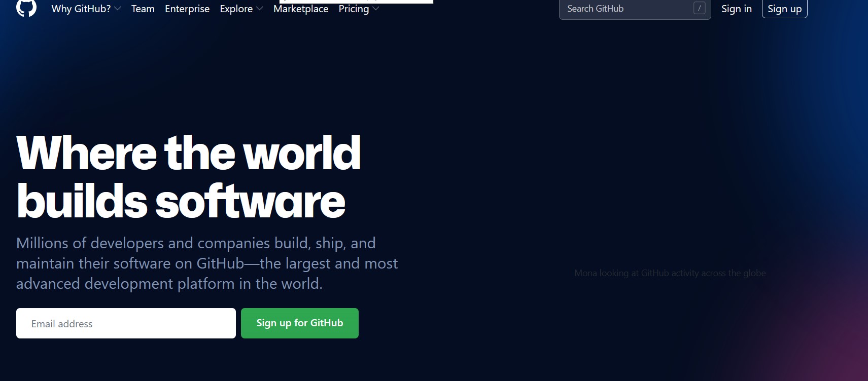Image resolution: width=868 pixels, height=381 pixels.
Task: Expand the Pricing dropdown
Action: click(359, 9)
